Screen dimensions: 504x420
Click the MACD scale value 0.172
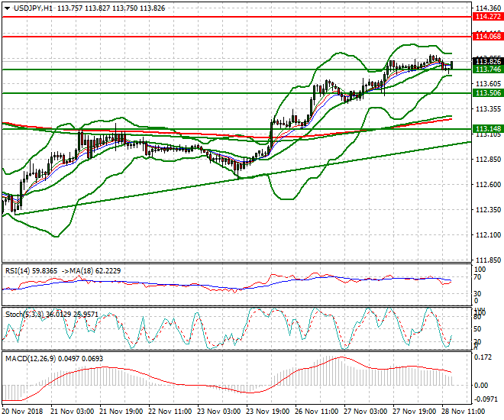tap(483, 357)
